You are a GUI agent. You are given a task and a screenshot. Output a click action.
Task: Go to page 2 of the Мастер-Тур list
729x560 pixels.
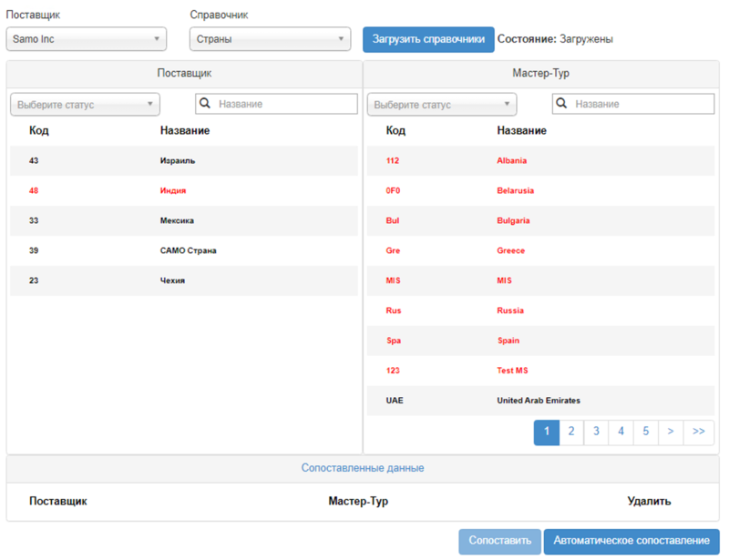point(571,432)
